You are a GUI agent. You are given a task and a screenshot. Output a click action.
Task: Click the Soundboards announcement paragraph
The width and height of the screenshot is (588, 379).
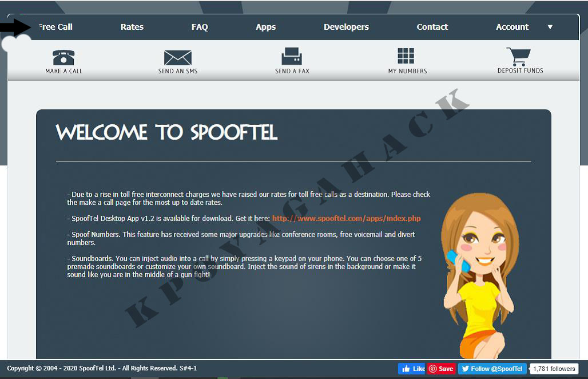(x=244, y=266)
